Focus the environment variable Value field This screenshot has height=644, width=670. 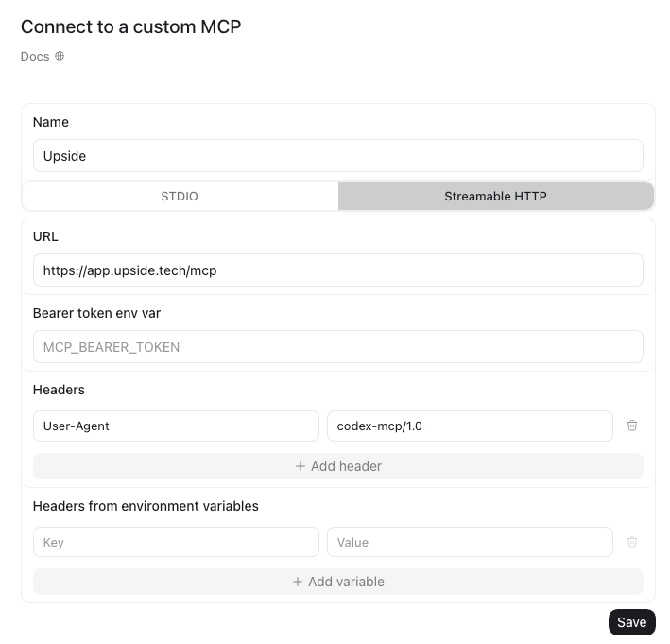click(470, 542)
